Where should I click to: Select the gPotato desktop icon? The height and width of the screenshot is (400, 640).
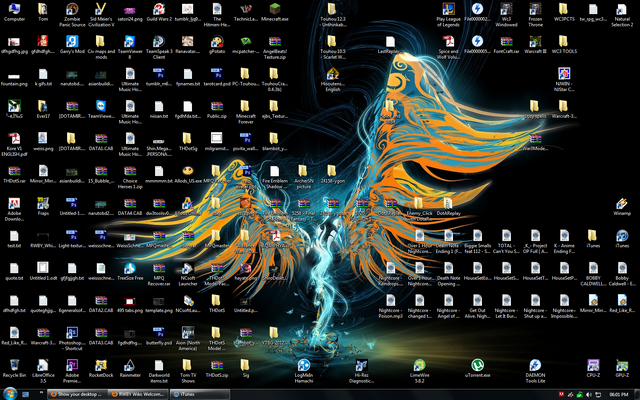click(x=217, y=44)
